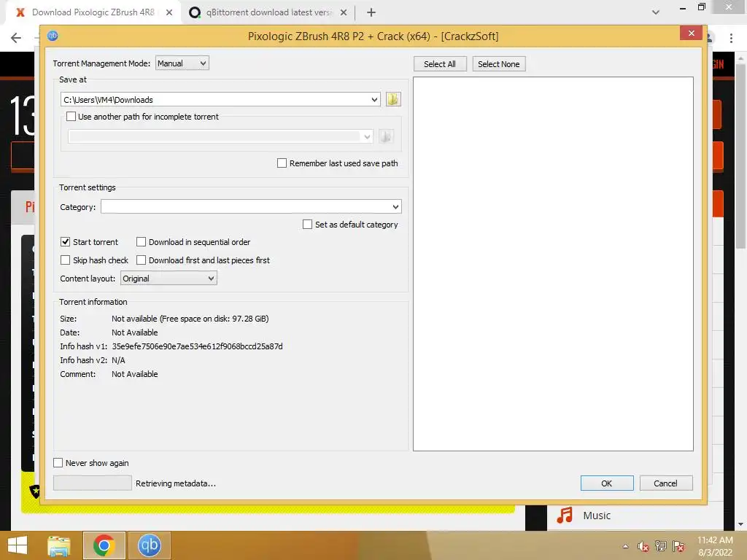
Task: Click the Retrieving metadata status text
Action: click(x=175, y=483)
